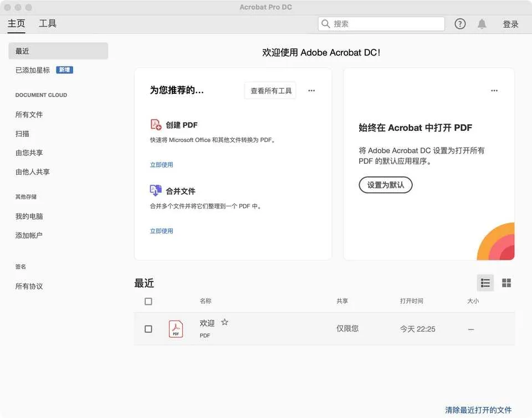Viewport: 532px width, 418px height.
Task: Star the 欢迎 file
Action: coord(224,322)
